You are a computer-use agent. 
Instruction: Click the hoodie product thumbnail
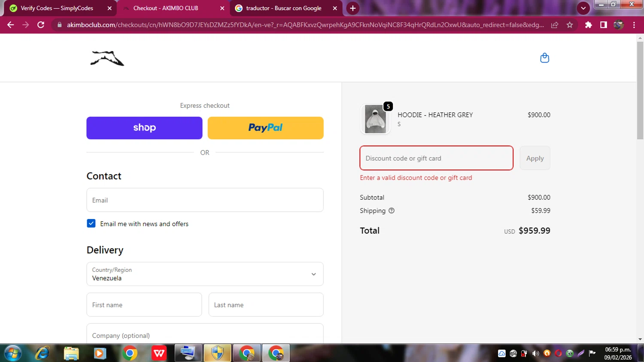(375, 119)
